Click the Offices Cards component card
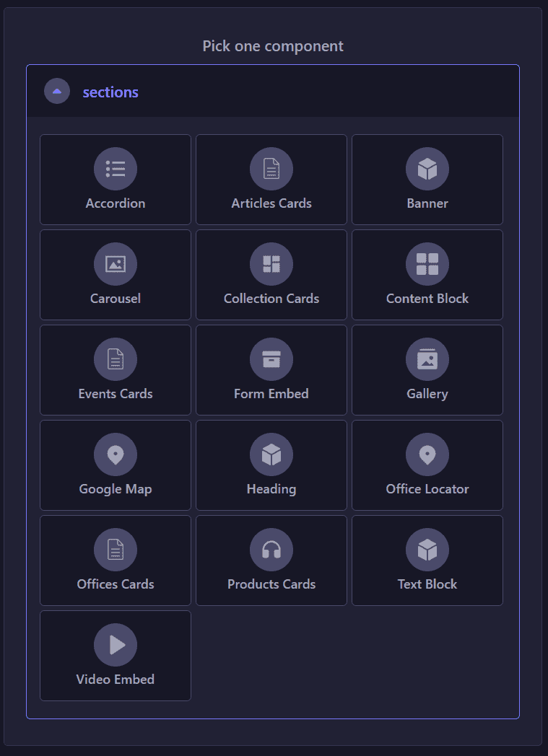 point(116,561)
